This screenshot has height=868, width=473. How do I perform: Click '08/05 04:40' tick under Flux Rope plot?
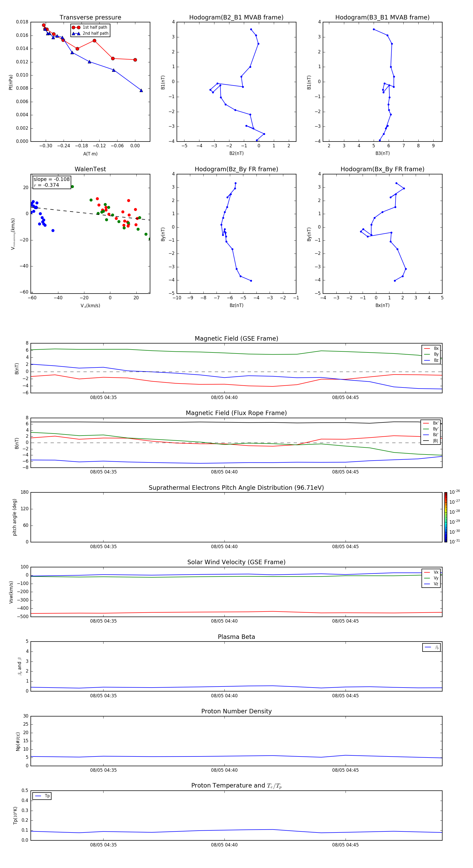224,472
